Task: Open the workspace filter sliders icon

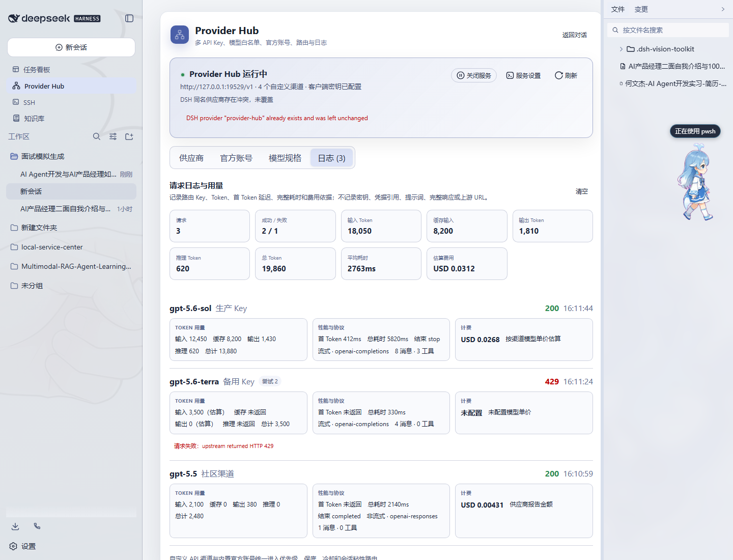Action: (x=113, y=136)
